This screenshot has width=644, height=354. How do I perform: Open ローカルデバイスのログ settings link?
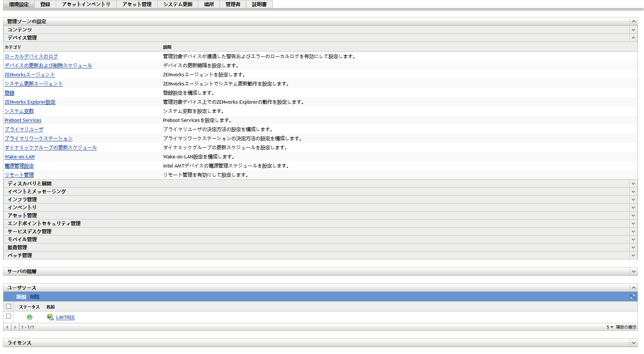coord(31,56)
